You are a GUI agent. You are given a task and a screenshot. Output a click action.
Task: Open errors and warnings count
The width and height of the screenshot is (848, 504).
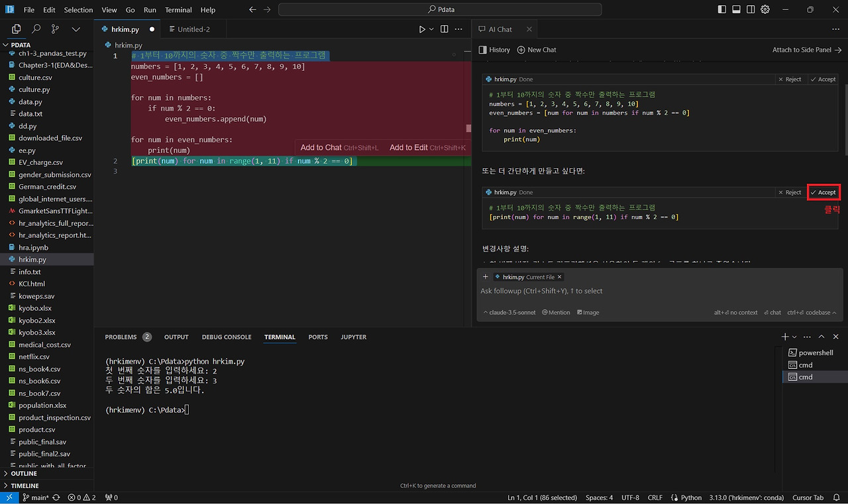tap(82, 497)
